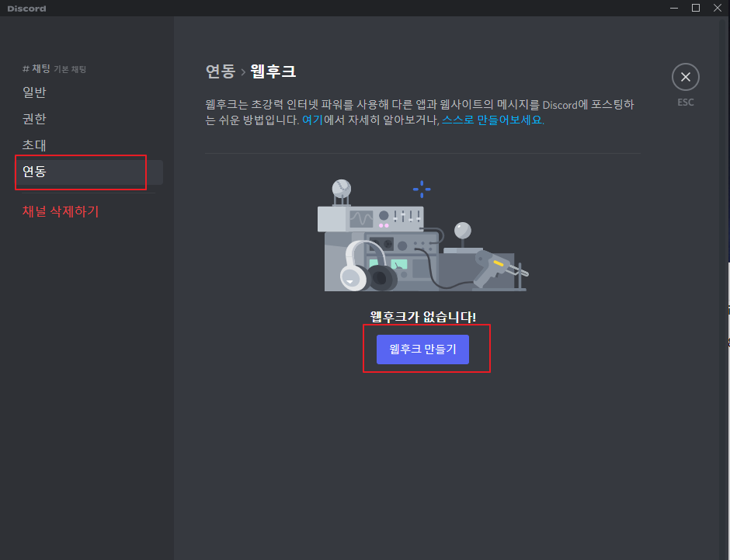Open the 여기 learn more link

coord(312,120)
